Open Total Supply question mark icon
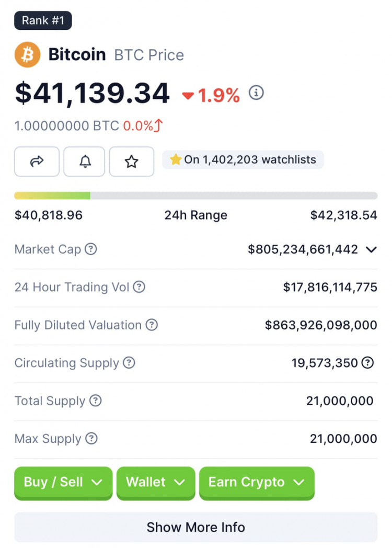 click(95, 401)
